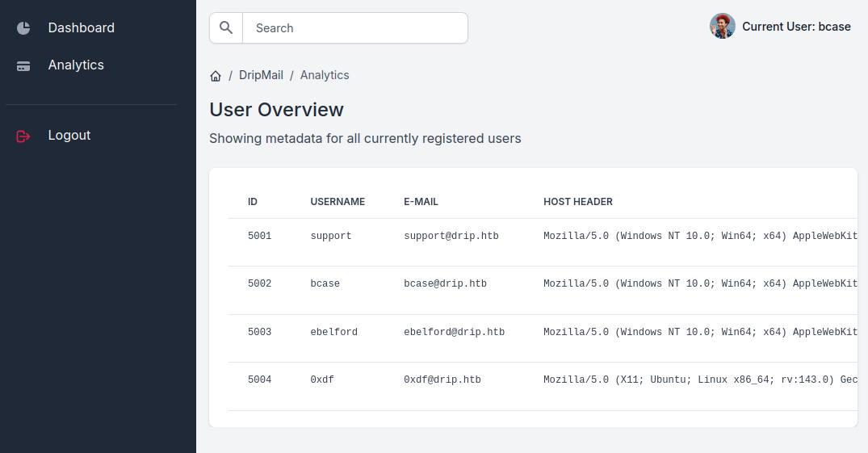This screenshot has width=868, height=453.
Task: Open the Dashboard menu item
Action: click(x=81, y=27)
